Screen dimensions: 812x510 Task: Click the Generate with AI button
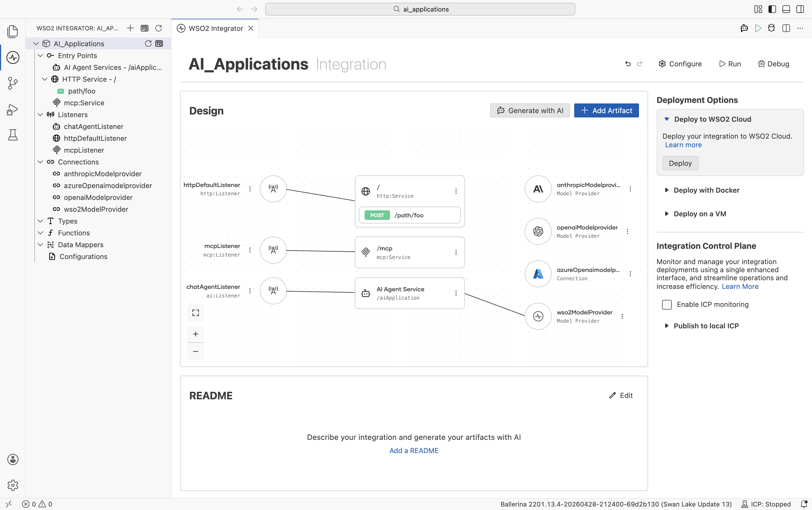tap(530, 111)
